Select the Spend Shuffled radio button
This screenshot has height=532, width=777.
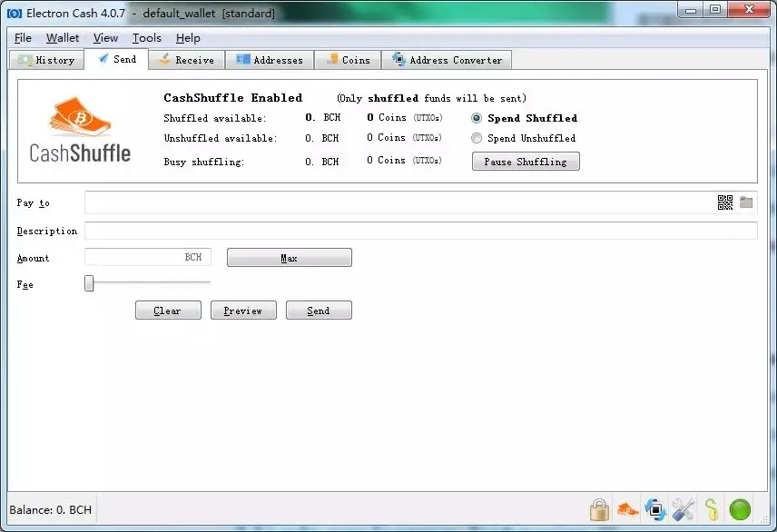point(477,118)
